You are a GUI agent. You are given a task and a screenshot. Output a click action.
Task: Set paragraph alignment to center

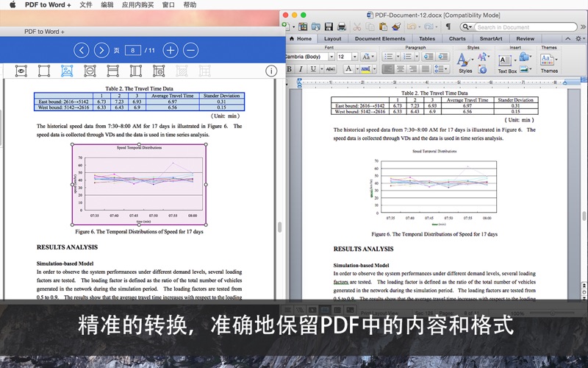click(401, 68)
